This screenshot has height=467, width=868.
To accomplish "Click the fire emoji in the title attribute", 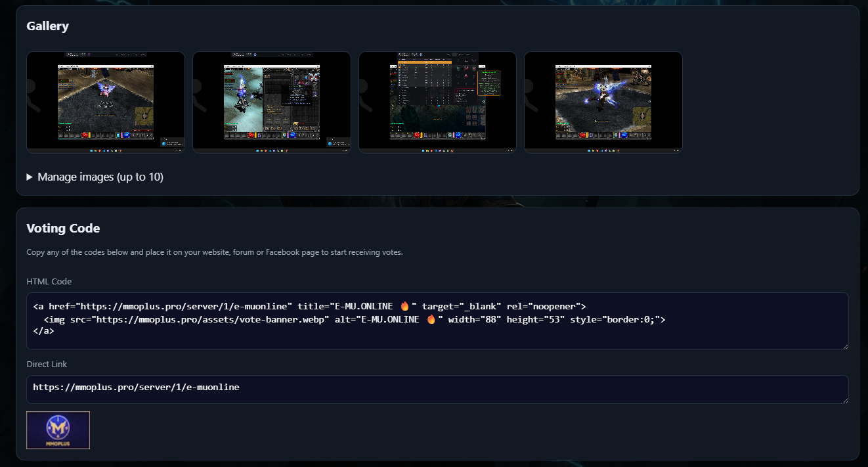I will point(404,306).
